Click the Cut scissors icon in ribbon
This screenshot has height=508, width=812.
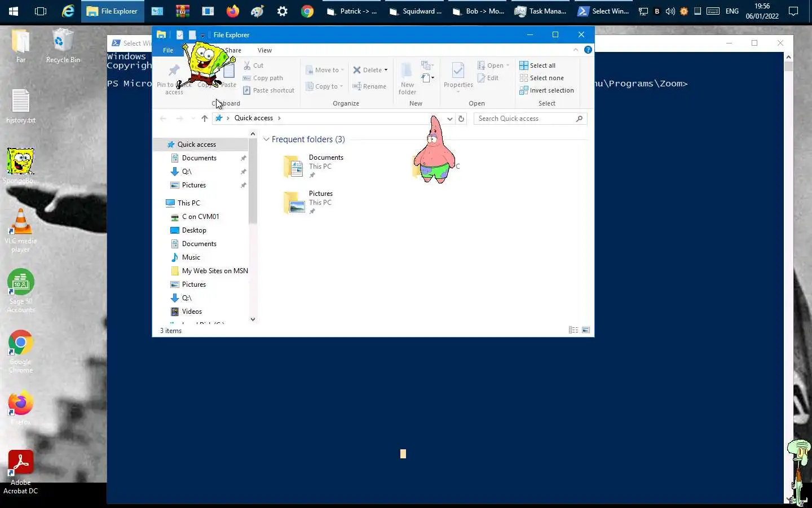tap(247, 65)
